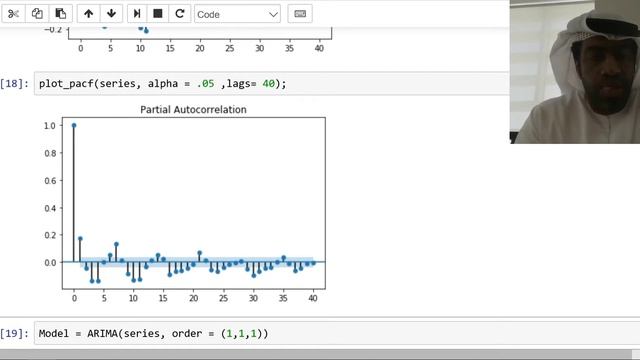Run the current cell
640x360 pixels.
point(137,14)
